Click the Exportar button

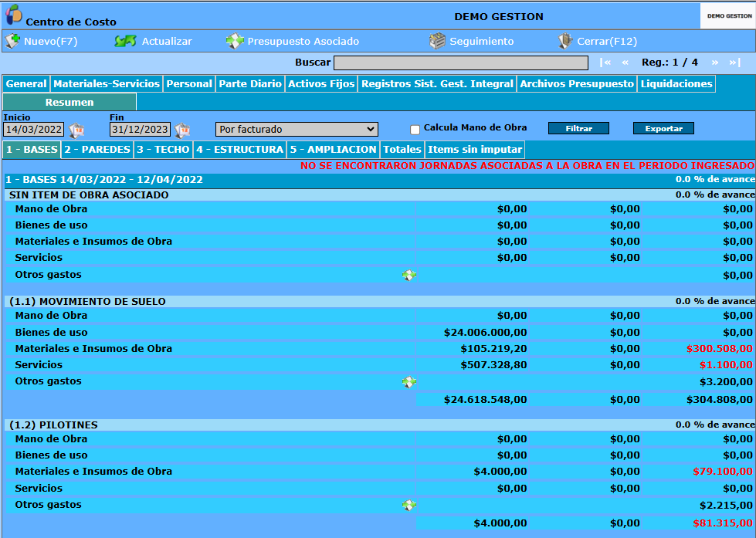tap(663, 128)
